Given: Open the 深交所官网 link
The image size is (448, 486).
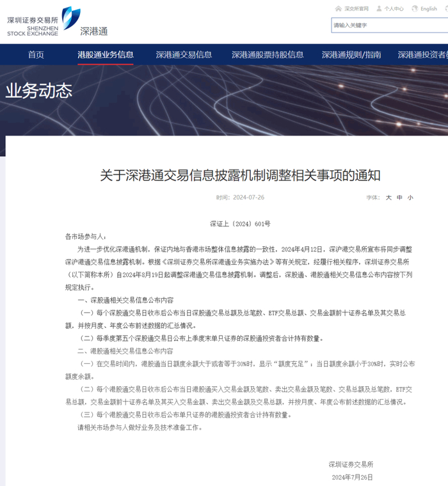Looking at the screenshot, I should (x=356, y=9).
